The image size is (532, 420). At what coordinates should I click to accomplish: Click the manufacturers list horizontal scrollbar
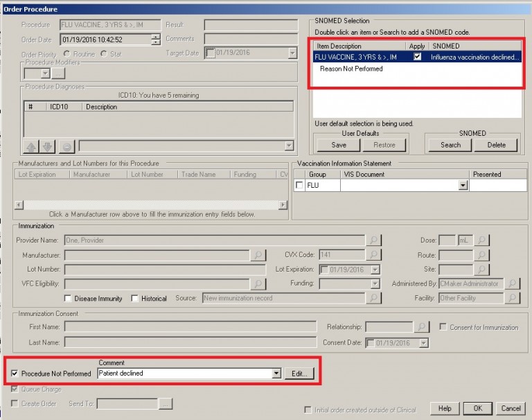click(x=151, y=205)
